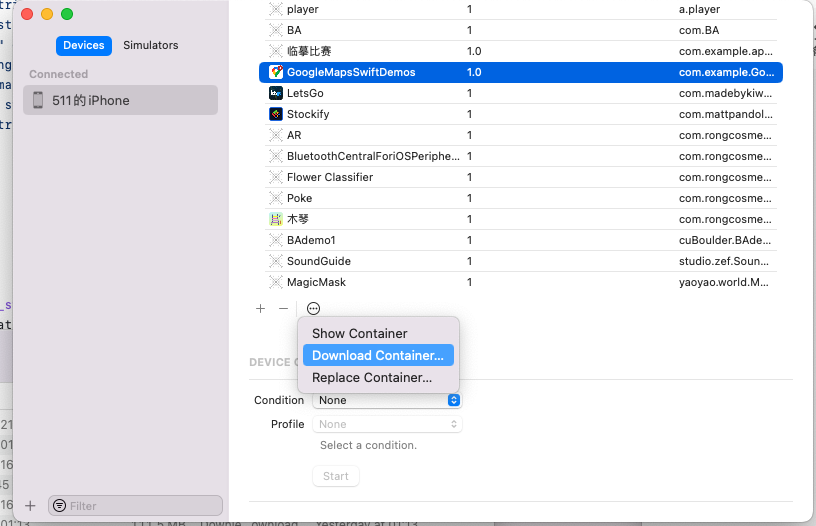The height and width of the screenshot is (526, 816).
Task: Click placeholder icon beside BAdemo1 app
Action: tap(276, 240)
